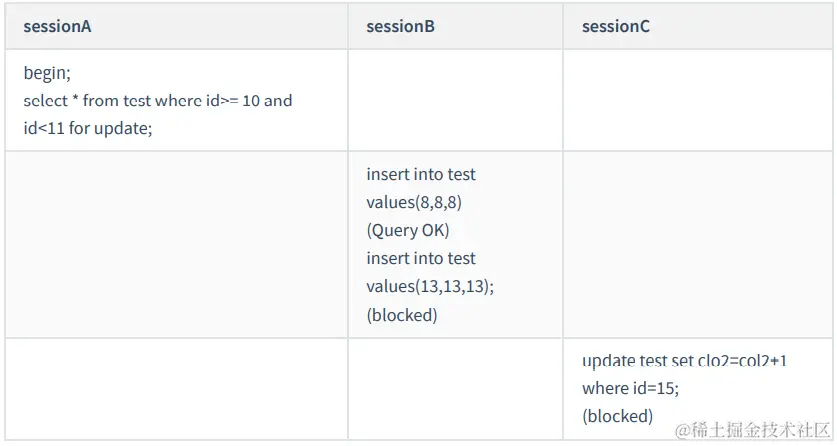Screen dimensions: 837x446
Task: Click the "(Query OK)" result text
Action: pos(408,230)
